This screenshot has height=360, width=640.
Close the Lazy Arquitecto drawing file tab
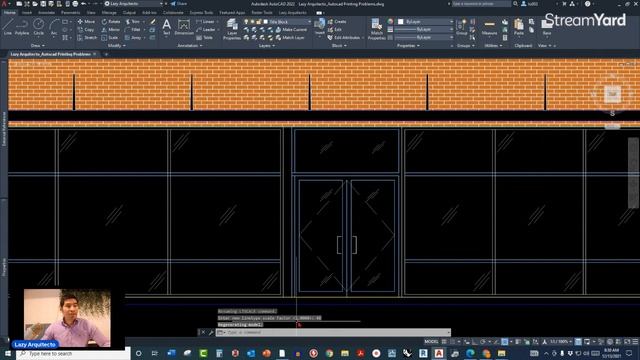(95, 54)
